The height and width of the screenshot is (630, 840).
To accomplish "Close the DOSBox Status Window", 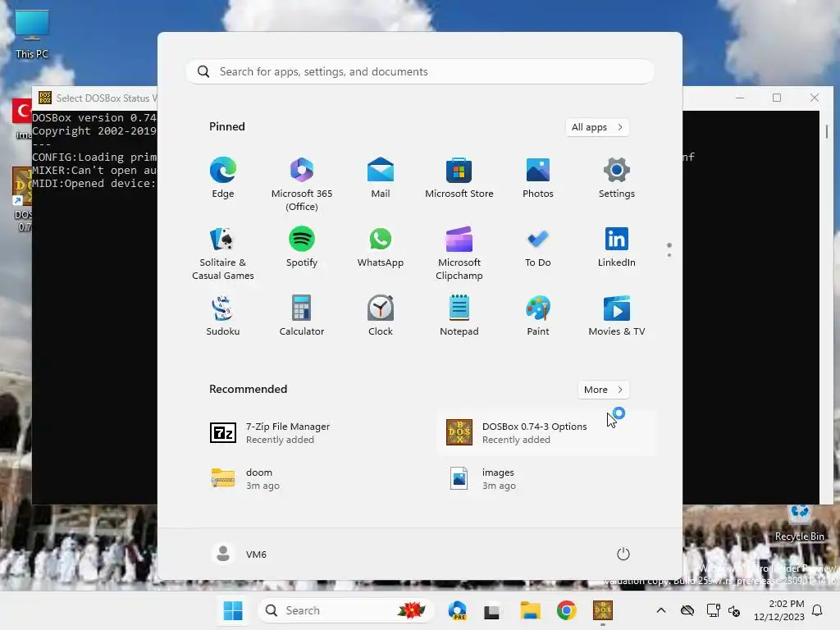I will pos(815,98).
